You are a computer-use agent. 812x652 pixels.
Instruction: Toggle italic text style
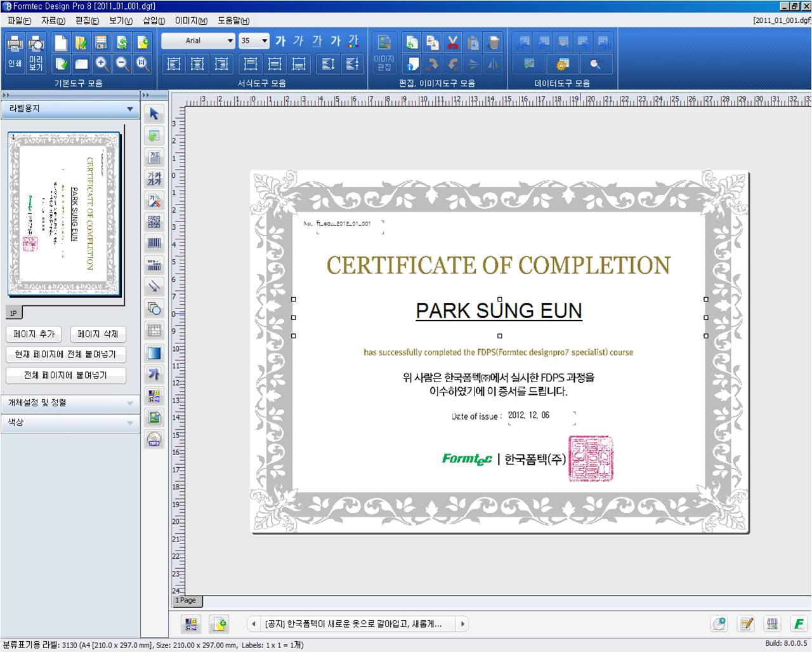click(x=299, y=41)
